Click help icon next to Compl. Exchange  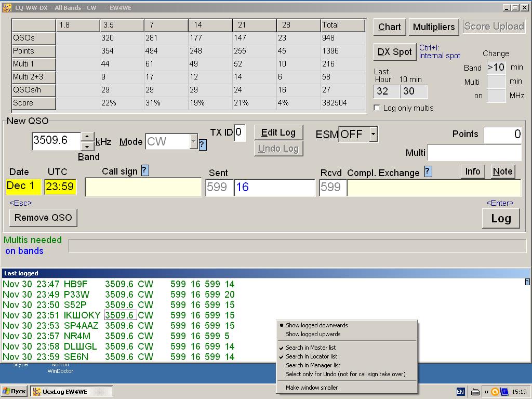click(428, 171)
